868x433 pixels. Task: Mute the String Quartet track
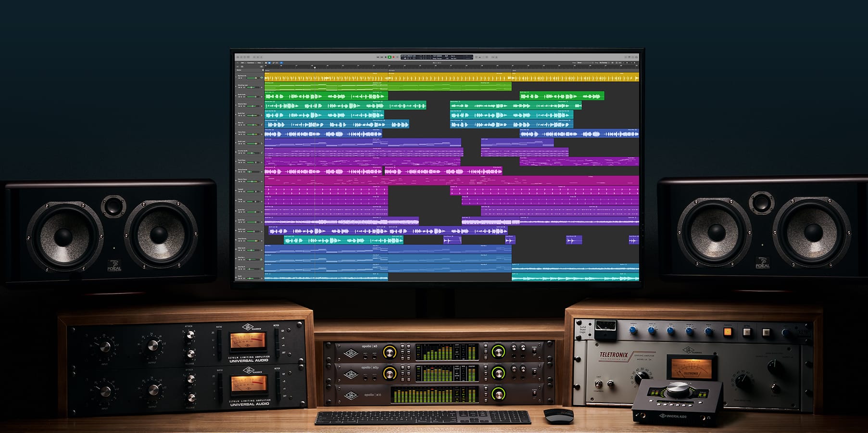(239, 172)
